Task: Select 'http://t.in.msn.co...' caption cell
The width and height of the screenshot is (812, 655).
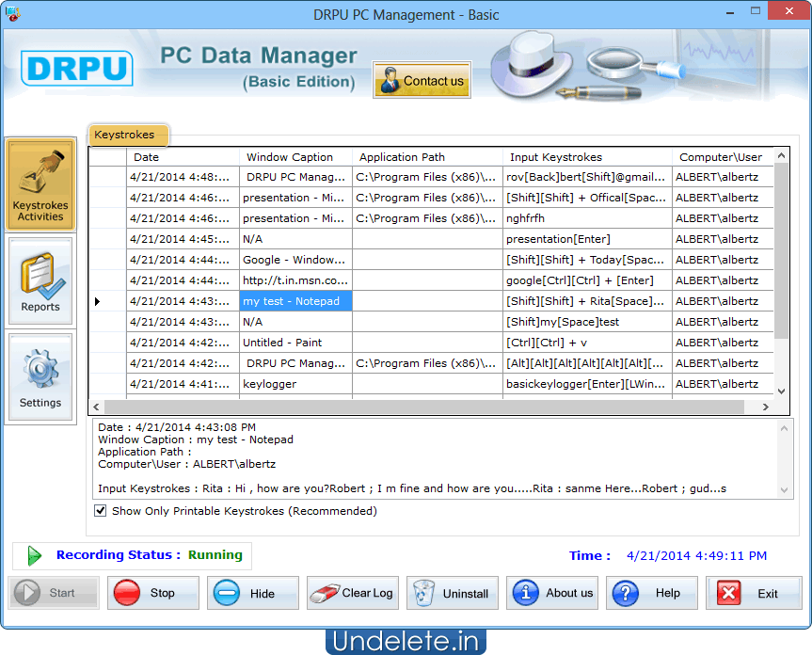Action: point(295,280)
